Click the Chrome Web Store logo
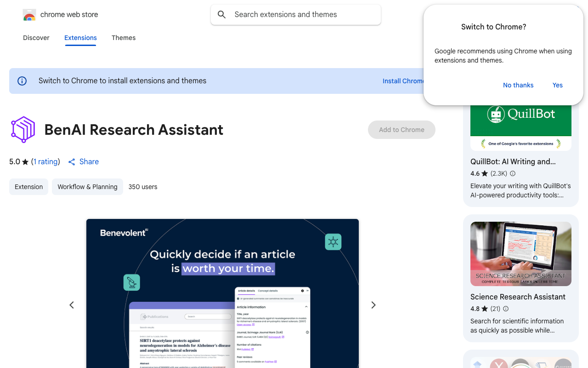The width and height of the screenshot is (588, 368). [x=29, y=15]
